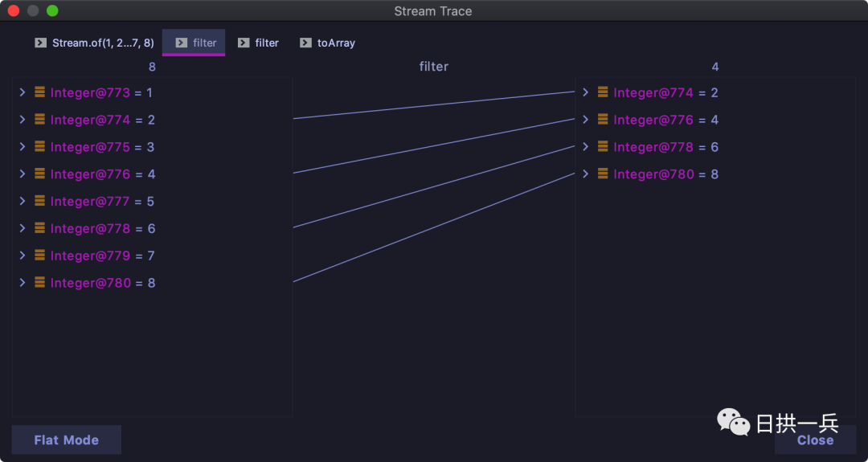This screenshot has width=868, height=462.
Task: Click object icon of right Integer@776
Action: click(603, 119)
